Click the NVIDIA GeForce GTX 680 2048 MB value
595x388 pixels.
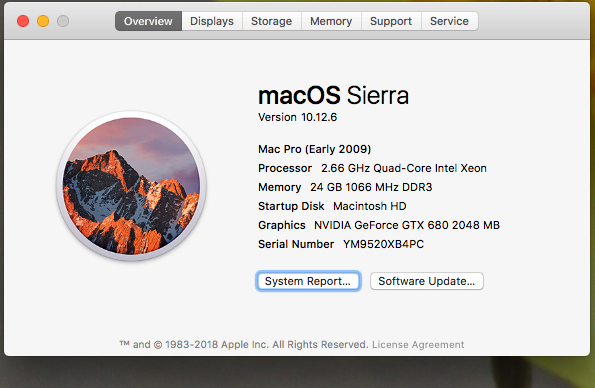407,225
